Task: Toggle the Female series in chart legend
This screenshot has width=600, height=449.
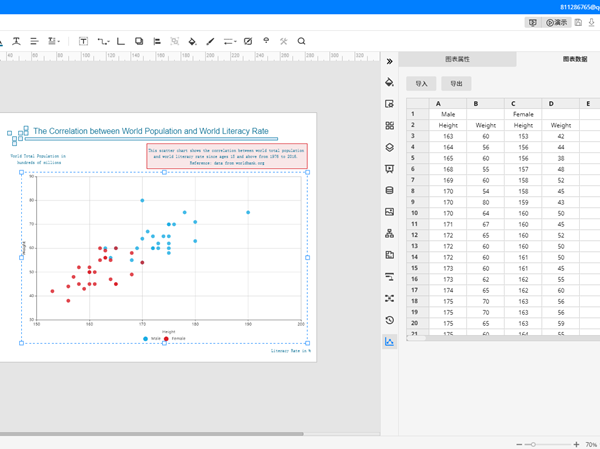Action: click(174, 339)
